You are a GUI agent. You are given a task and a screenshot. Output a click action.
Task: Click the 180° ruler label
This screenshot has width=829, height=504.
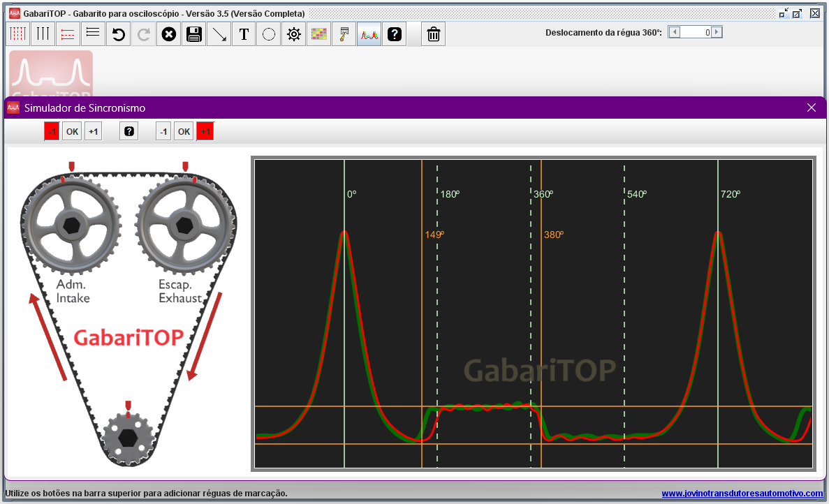point(450,195)
